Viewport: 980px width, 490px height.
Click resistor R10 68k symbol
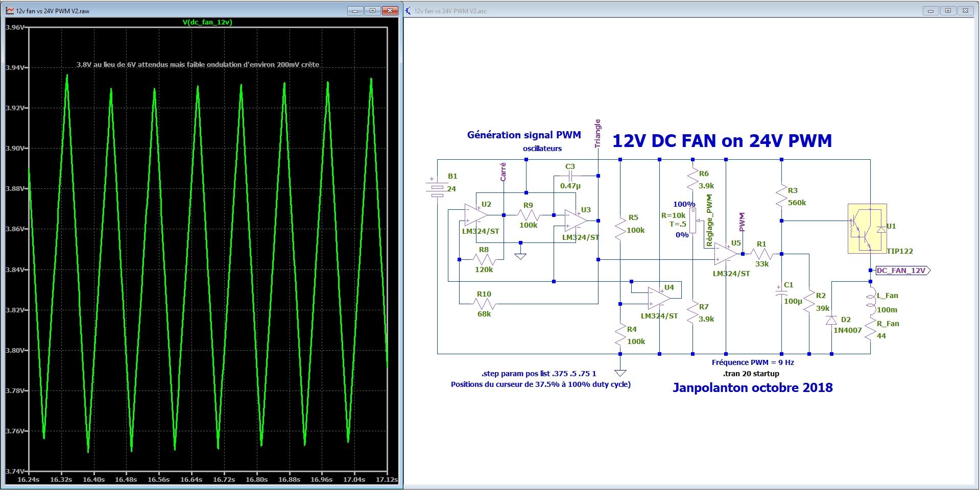[x=484, y=304]
